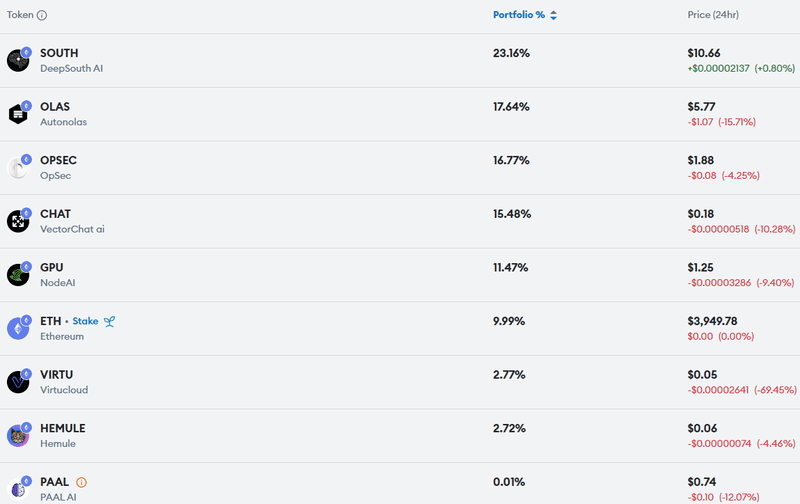Click the OLAS Autonolas token icon
Screen dimensions: 800x504
pyautogui.click(x=18, y=114)
